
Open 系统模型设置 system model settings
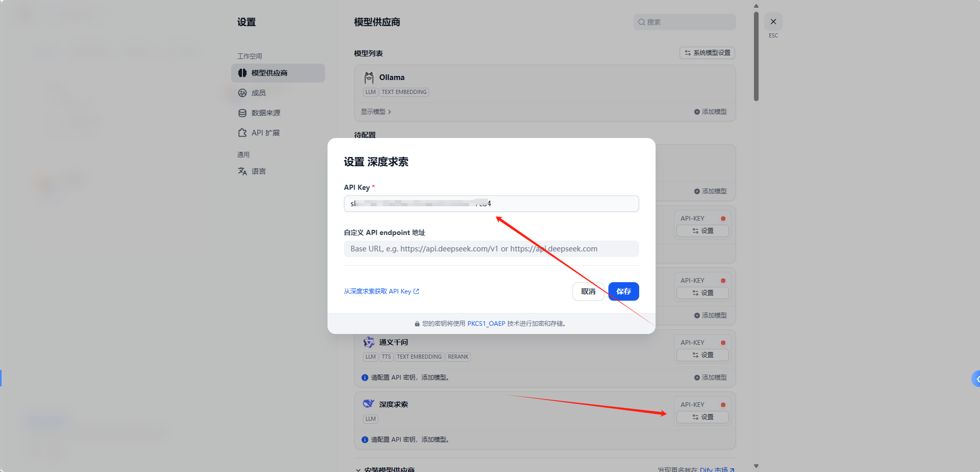[707, 53]
